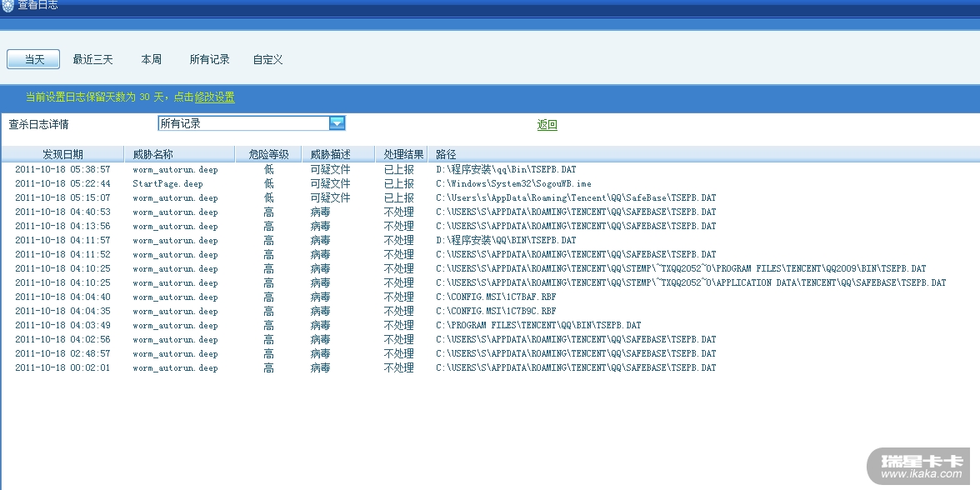Click path ending APPLICATION DATA\TENCENT\QQ\SAFEBASE\TSEPB.DAT
This screenshot has width=980, height=490.
pyautogui.click(x=692, y=283)
